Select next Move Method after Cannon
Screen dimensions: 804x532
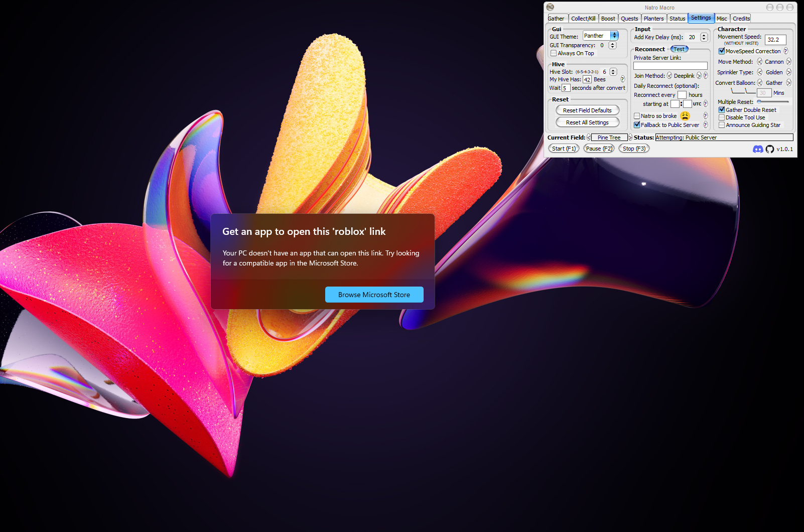(789, 62)
